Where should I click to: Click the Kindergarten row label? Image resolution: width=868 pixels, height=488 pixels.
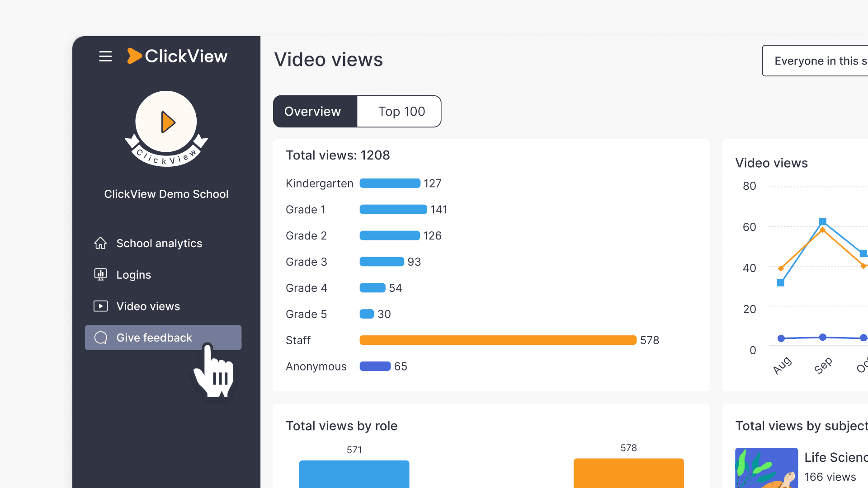(x=320, y=183)
